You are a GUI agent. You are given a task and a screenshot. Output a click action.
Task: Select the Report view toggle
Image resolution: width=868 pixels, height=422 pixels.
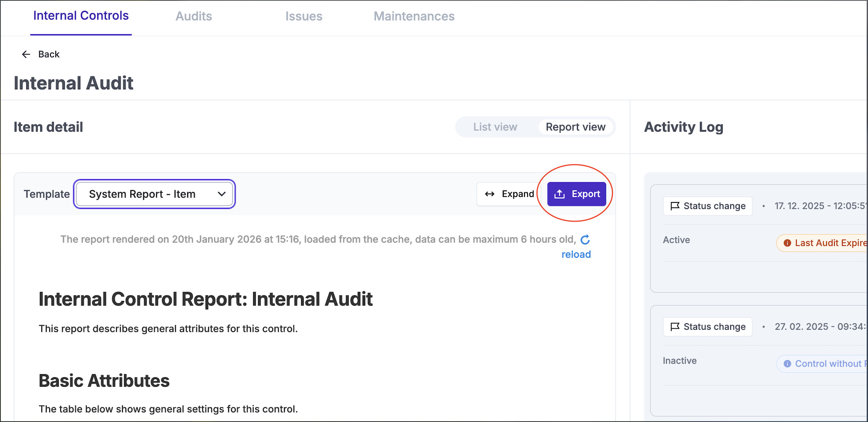(575, 127)
